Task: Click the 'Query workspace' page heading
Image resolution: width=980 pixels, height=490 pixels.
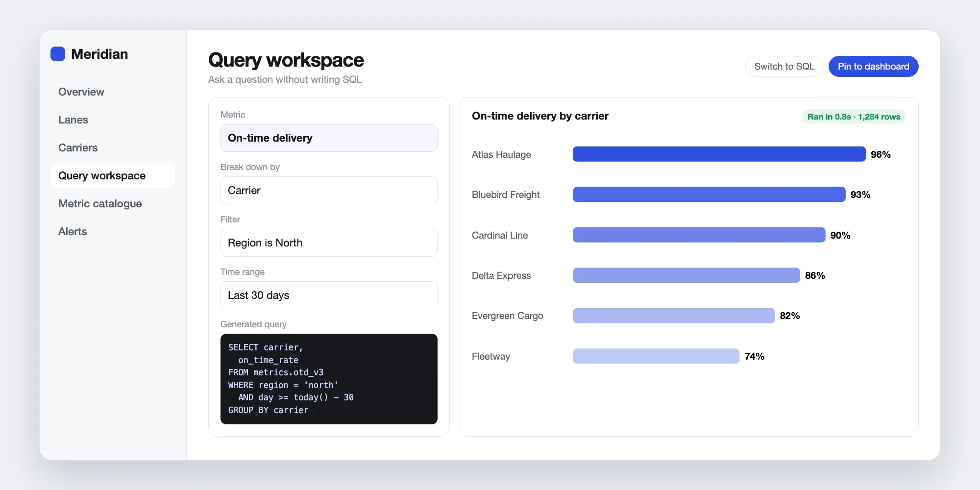Action: 286,60
